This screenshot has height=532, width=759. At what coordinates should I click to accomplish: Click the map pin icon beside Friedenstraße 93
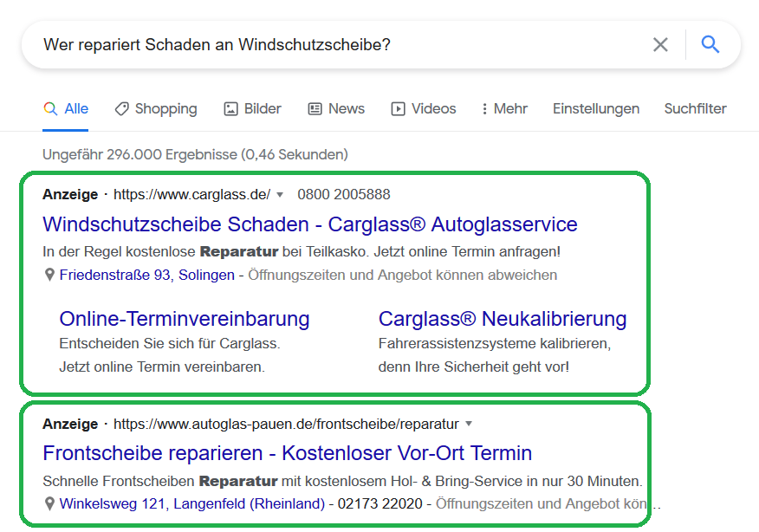tap(49, 275)
